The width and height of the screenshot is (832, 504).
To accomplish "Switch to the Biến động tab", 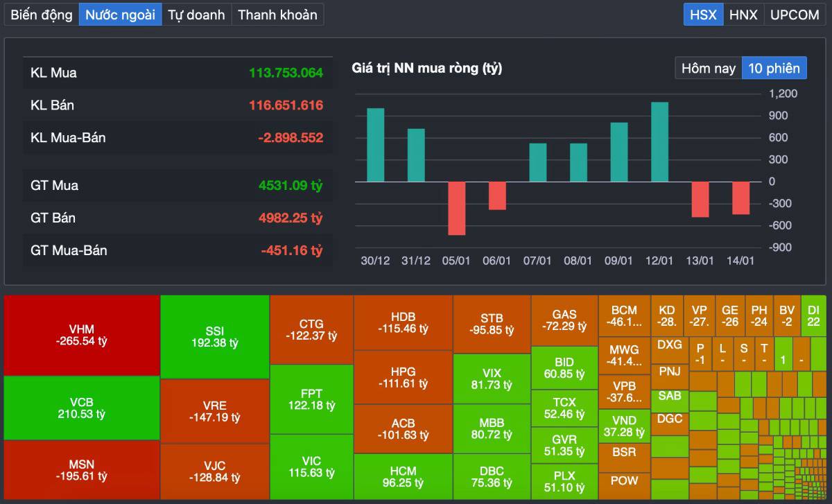I will pos(42,15).
